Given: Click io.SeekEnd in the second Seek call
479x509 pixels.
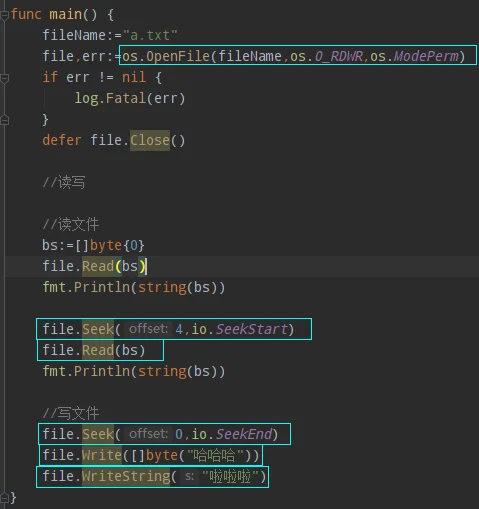Looking at the screenshot, I should [x=232, y=434].
